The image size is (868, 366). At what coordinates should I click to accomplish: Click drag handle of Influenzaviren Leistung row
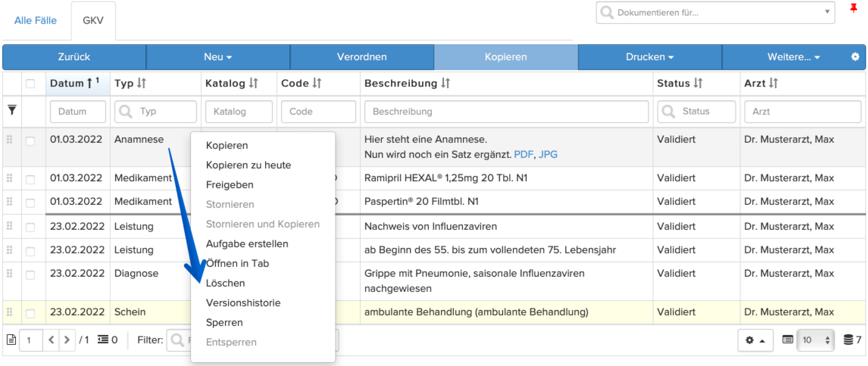coord(9,226)
